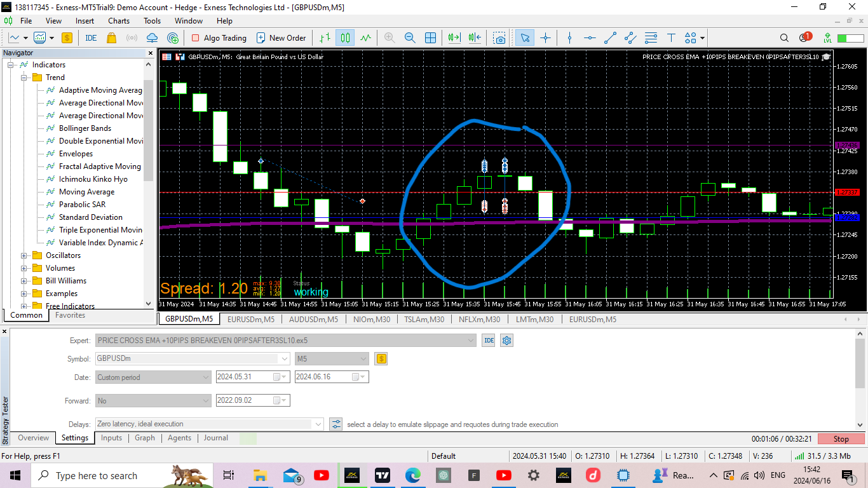
Task: Stop the running strategy test
Action: coord(841,438)
